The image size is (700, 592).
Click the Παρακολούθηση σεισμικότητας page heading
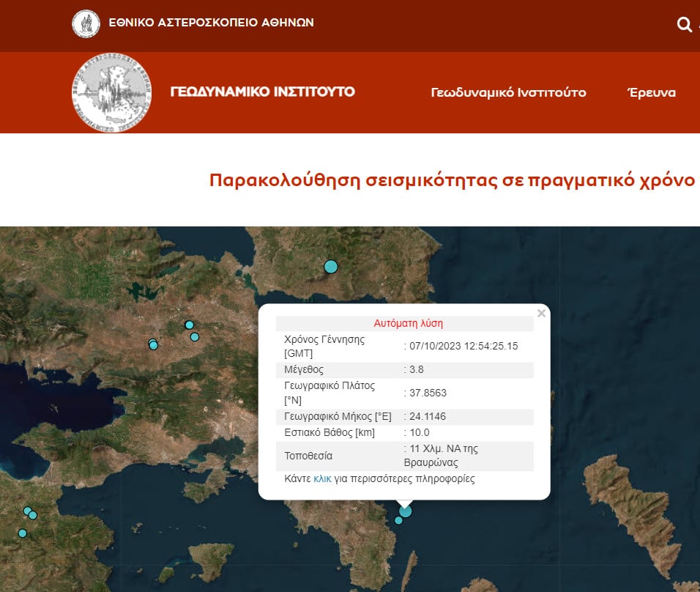(x=452, y=180)
